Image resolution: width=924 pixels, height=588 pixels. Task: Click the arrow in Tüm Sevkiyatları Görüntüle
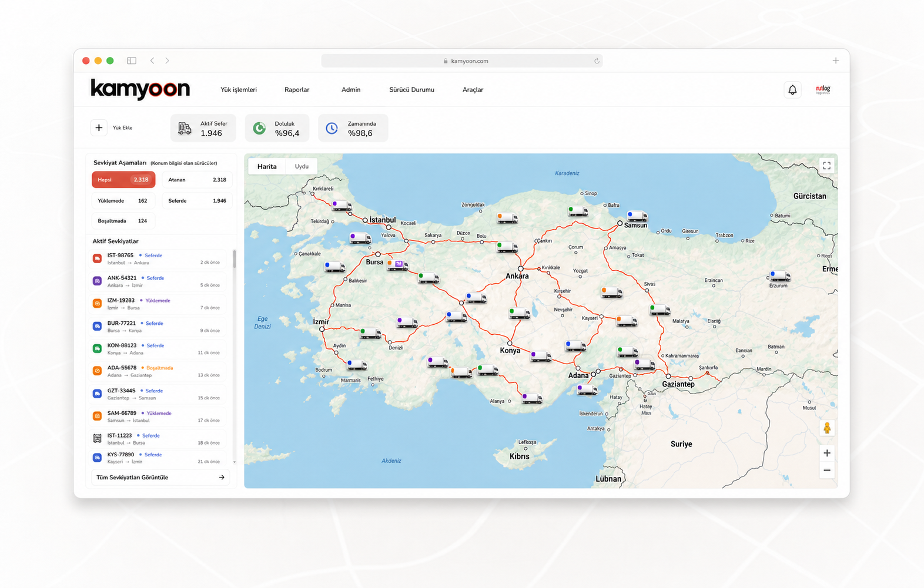tap(222, 478)
